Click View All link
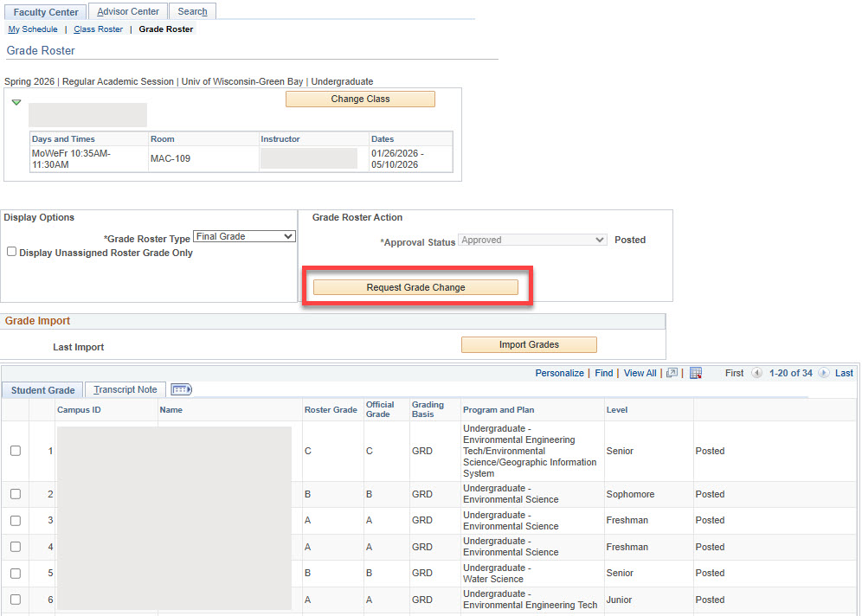 (x=640, y=373)
